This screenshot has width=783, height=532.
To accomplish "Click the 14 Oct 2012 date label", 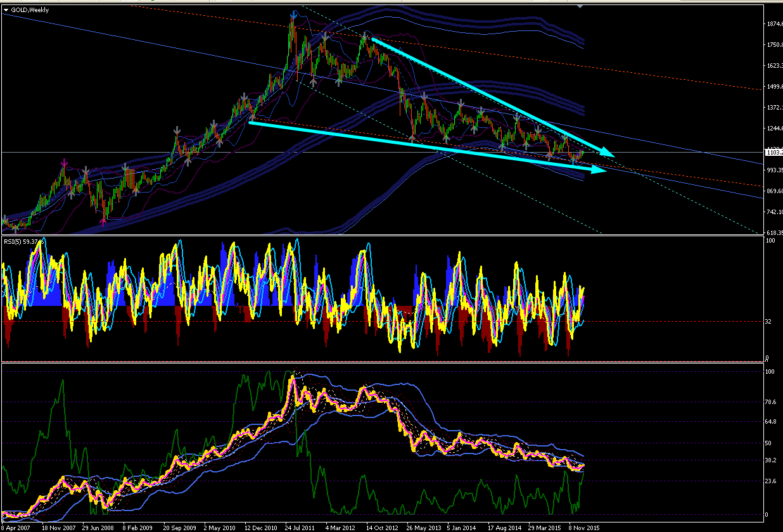I will coord(383,527).
